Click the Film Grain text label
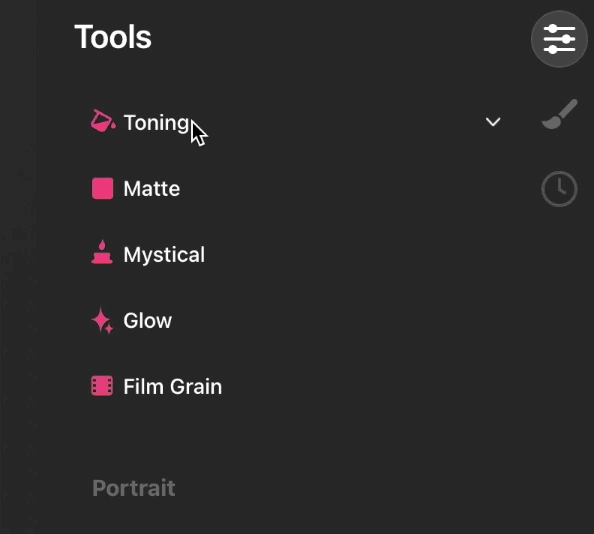 [x=173, y=387]
